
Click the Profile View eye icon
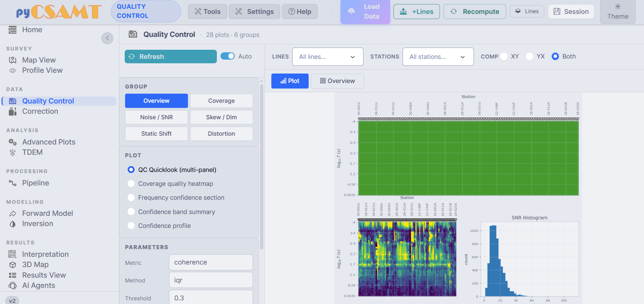point(13,71)
